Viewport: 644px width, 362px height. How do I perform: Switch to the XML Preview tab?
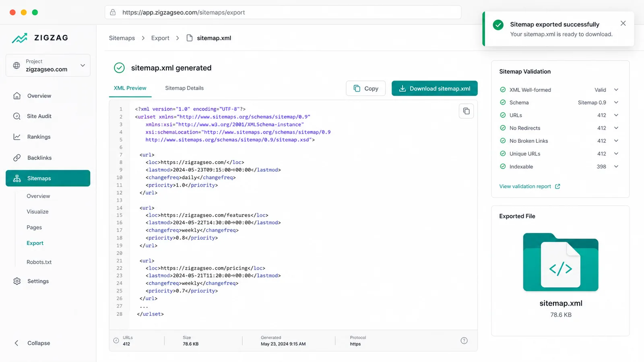(130, 88)
